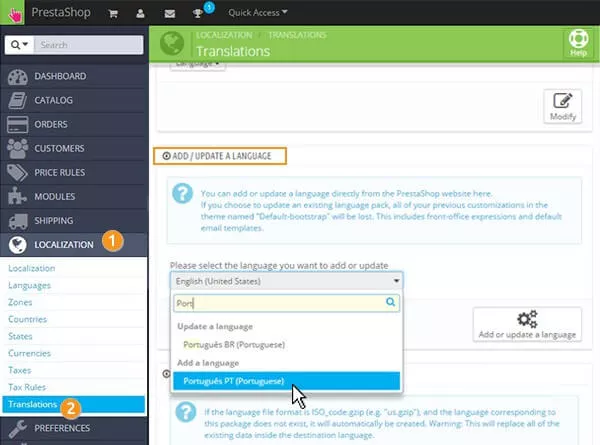
Task: Click the PrestaShop logo icon
Action: click(x=13, y=13)
